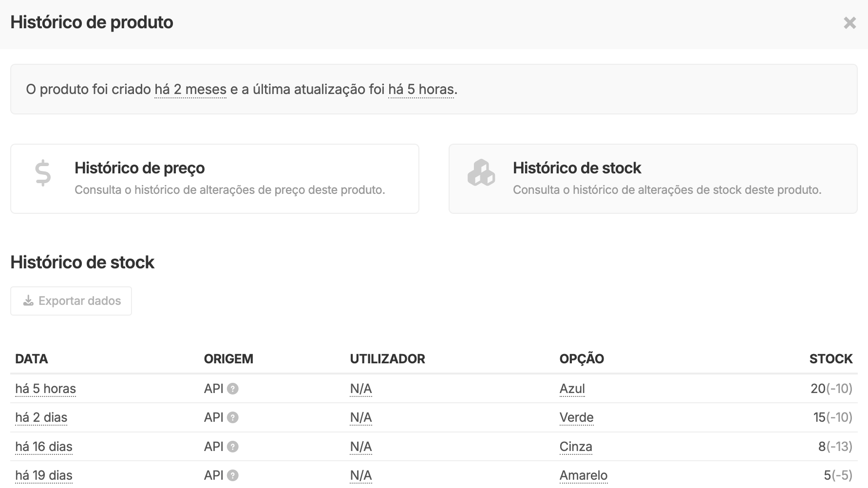Click the N/A user in the Azul row
The height and width of the screenshot is (488, 868).
tap(361, 389)
